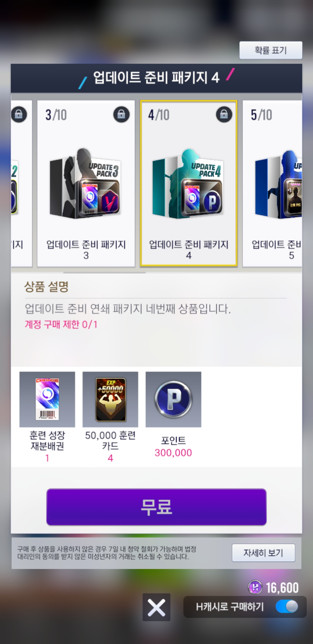Viewport: 313px width, 644px height.
Task: Open the 확률 표기 probability info
Action: pyautogui.click(x=271, y=50)
